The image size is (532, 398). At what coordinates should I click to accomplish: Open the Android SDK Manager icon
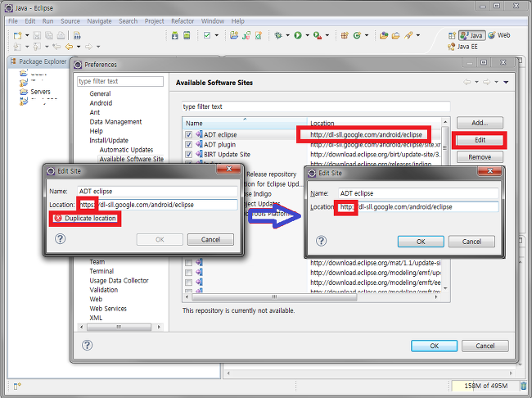coord(174,35)
